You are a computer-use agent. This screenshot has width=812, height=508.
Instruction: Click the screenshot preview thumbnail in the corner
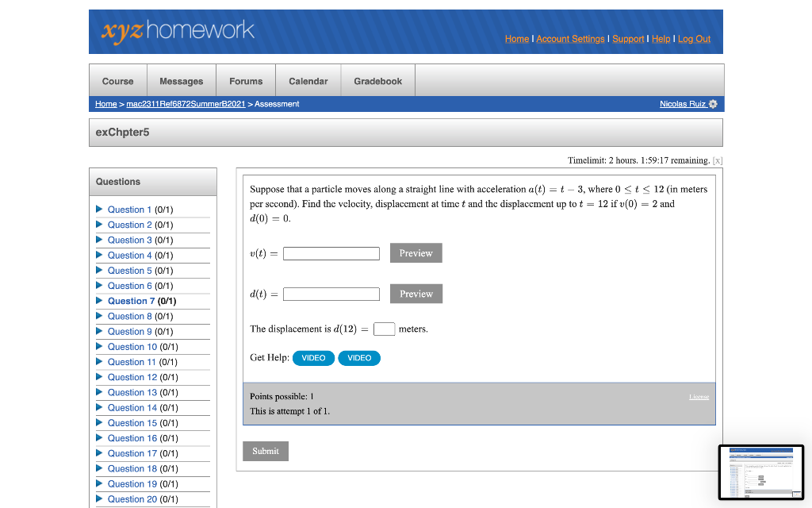[760, 472]
